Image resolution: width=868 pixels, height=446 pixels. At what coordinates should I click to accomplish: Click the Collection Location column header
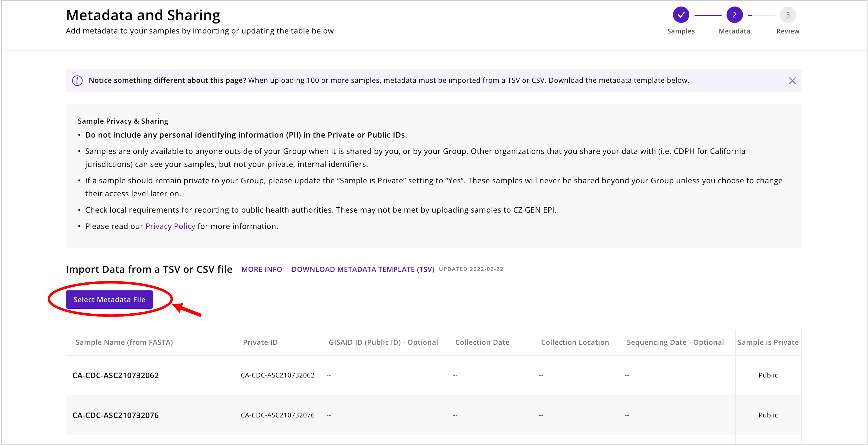[x=575, y=342]
